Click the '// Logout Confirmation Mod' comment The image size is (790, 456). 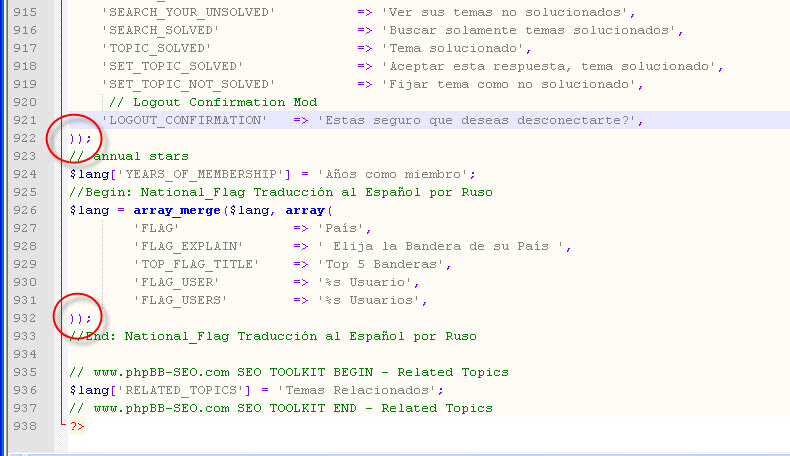[212, 102]
